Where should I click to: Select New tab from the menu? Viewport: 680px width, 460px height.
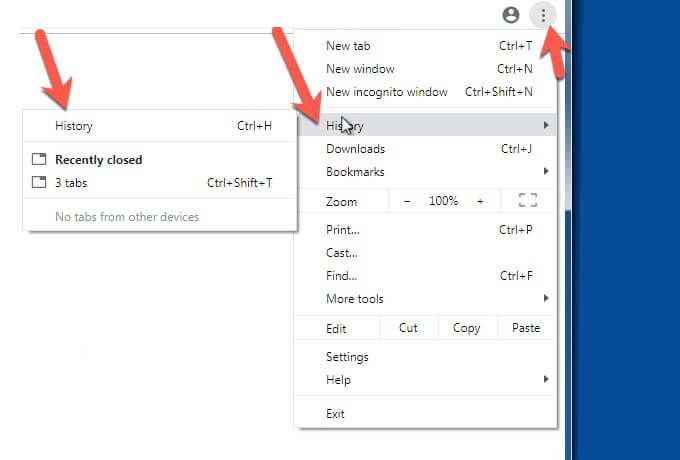click(347, 46)
